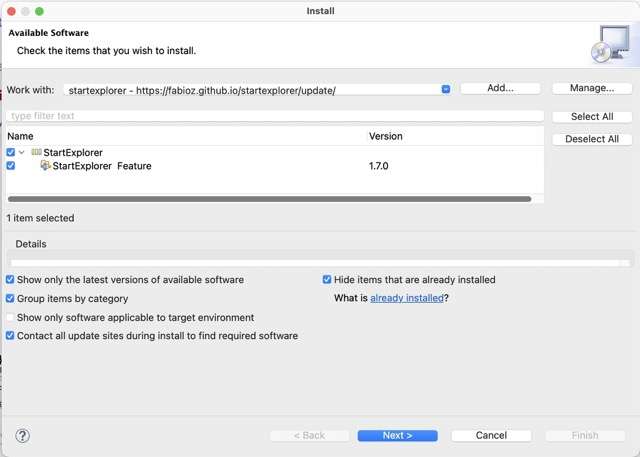
Task: Click the StartExplorer Feature plugin icon
Action: pos(45,165)
